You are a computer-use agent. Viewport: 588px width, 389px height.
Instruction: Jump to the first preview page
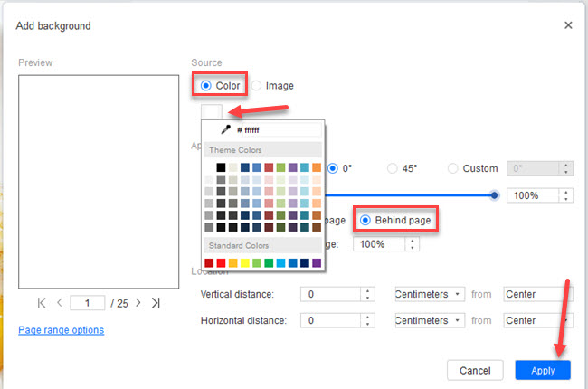[x=42, y=303]
